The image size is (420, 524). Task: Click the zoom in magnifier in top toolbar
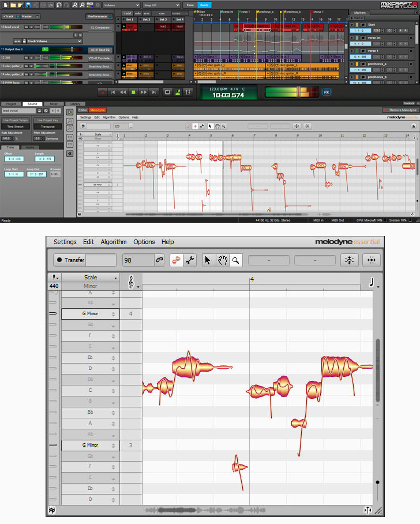coord(74,5)
